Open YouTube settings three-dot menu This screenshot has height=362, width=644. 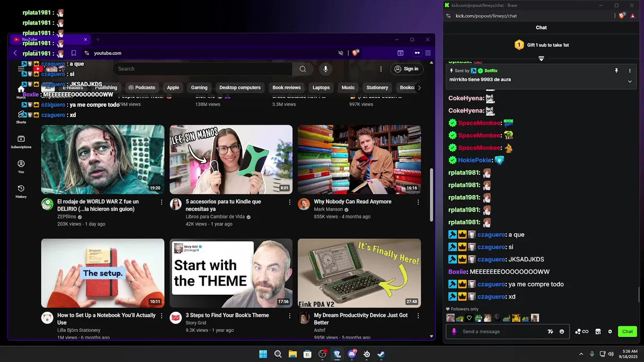coord(381,69)
